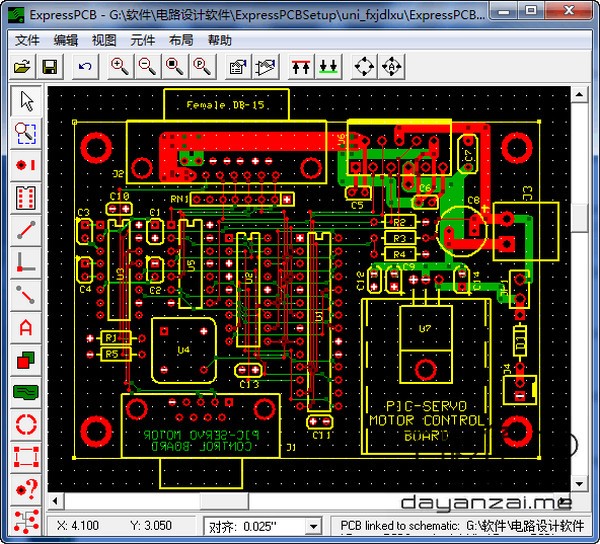Viewport: 600px width, 544px height.
Task: Click the J2 connector label
Action: coord(118,174)
